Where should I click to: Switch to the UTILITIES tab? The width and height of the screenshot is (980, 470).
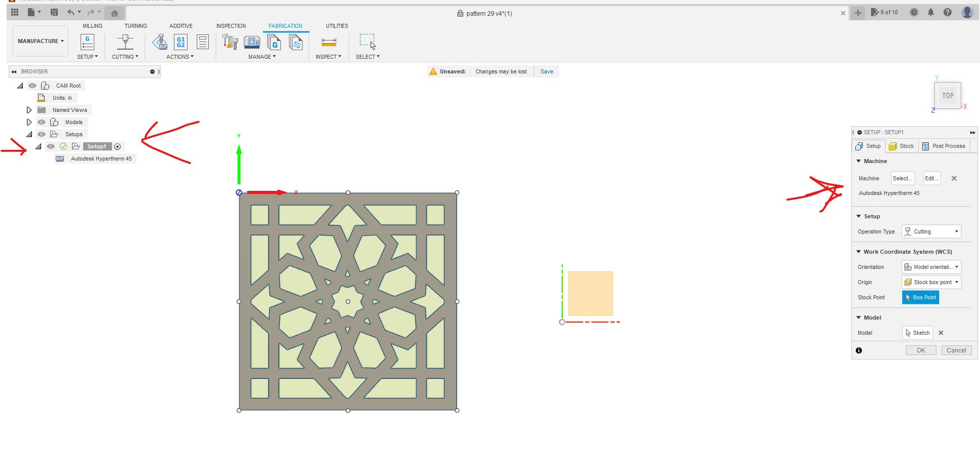coord(337,26)
